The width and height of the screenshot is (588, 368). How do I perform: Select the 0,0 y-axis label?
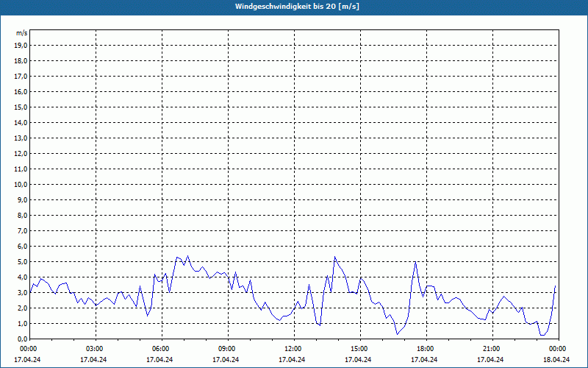[22, 339]
